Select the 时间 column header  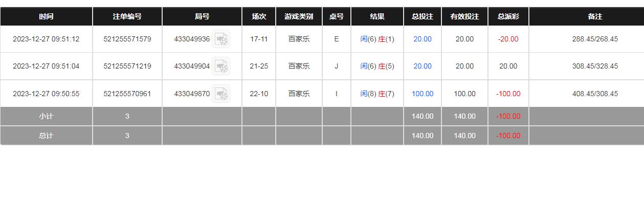46,16
